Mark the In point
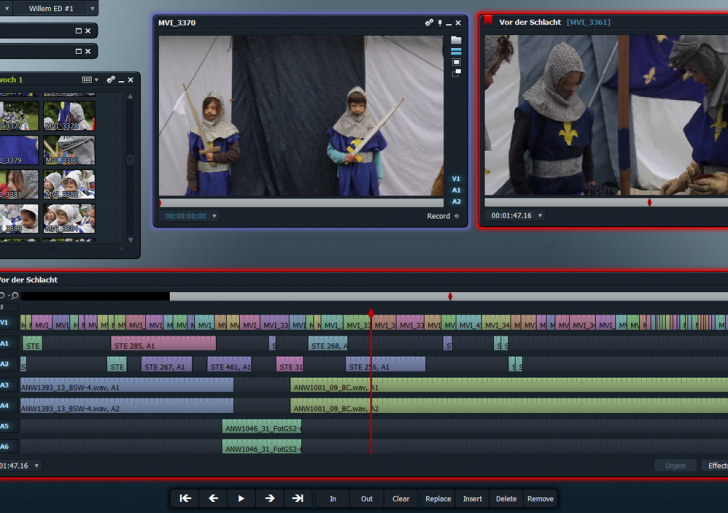 (333, 498)
